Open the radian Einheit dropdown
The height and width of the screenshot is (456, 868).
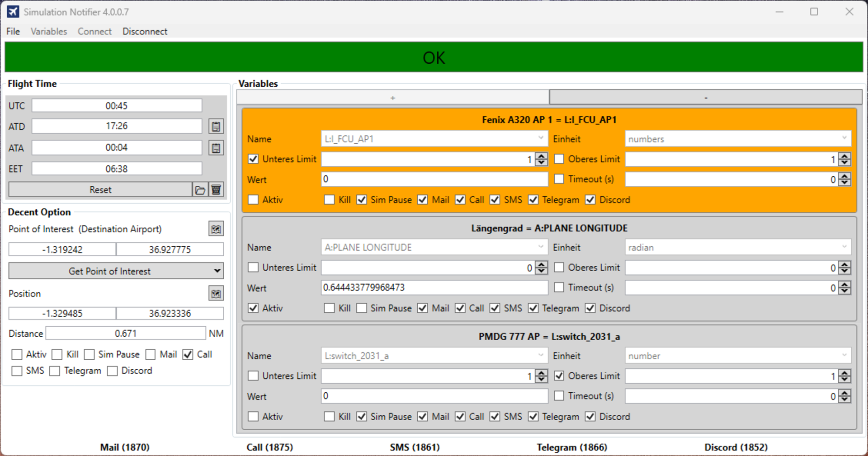point(738,247)
